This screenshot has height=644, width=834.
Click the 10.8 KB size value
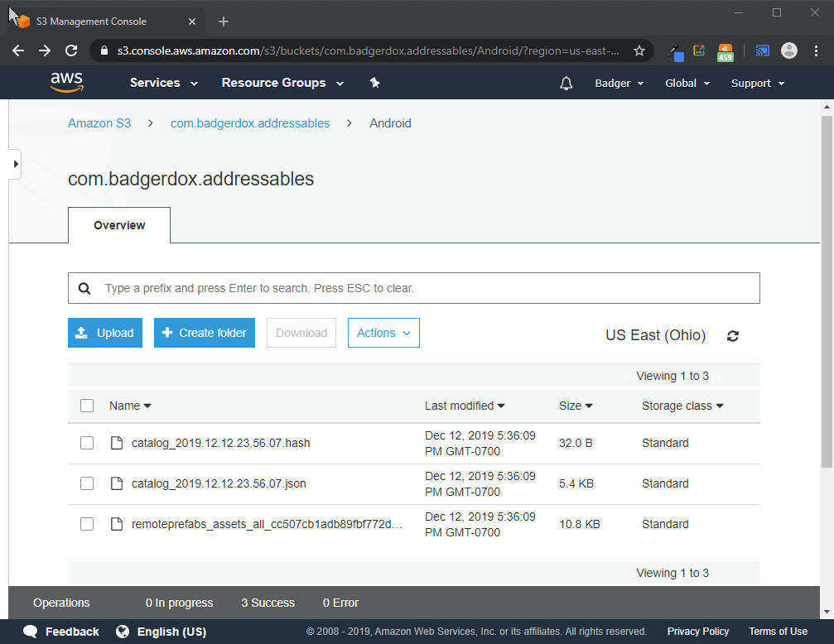tap(579, 524)
